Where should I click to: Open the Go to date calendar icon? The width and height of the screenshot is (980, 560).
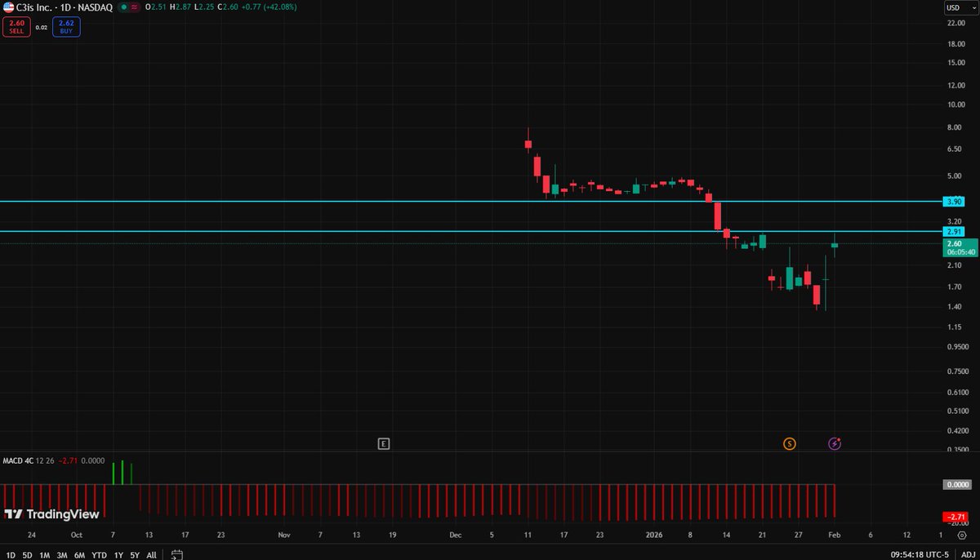tap(176, 555)
